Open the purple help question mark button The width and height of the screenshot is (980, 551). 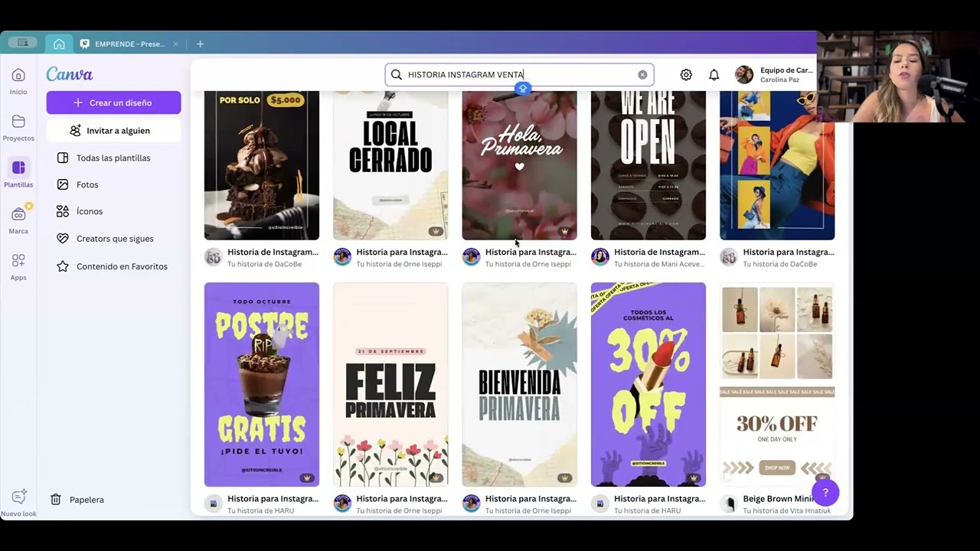point(825,492)
